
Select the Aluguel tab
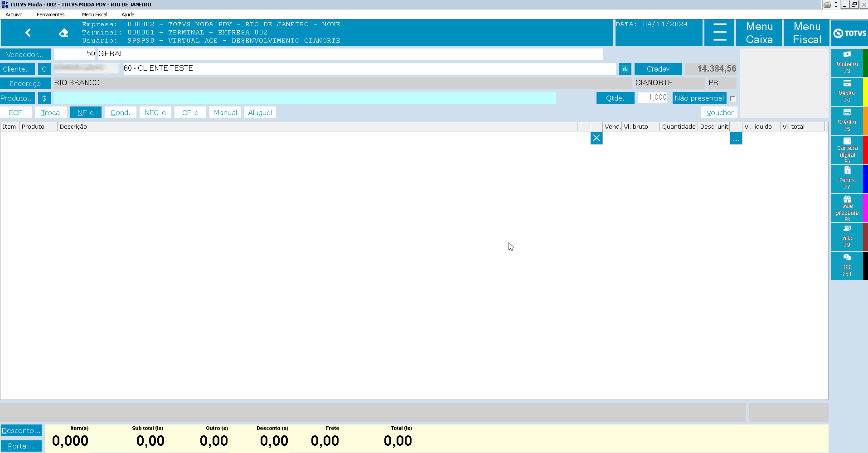pos(260,112)
